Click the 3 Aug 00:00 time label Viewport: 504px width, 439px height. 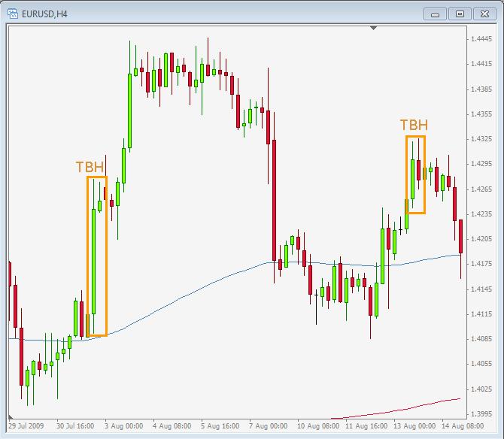(124, 425)
